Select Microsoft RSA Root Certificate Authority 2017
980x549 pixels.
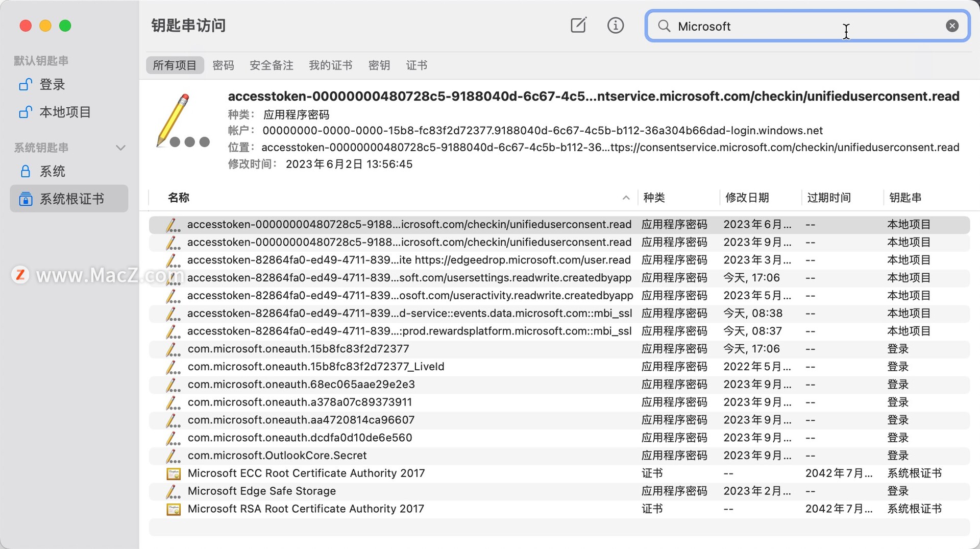coord(559,509)
